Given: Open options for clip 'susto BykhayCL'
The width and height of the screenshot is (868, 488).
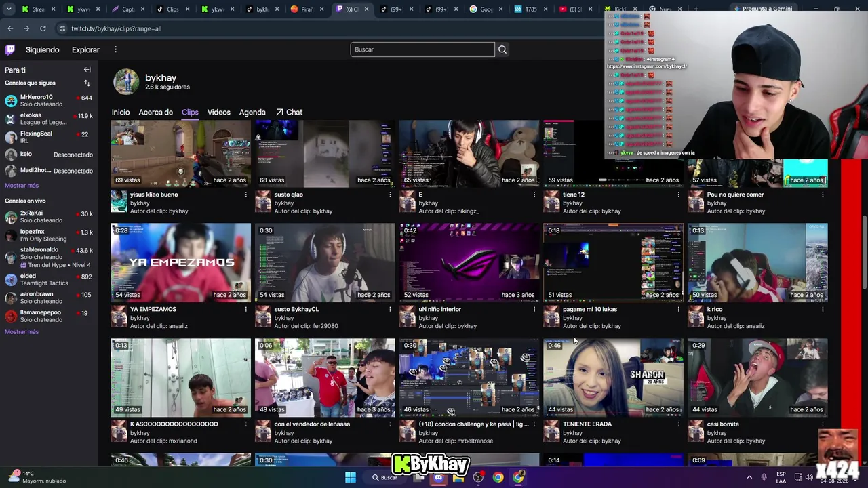Looking at the screenshot, I should coord(390,310).
